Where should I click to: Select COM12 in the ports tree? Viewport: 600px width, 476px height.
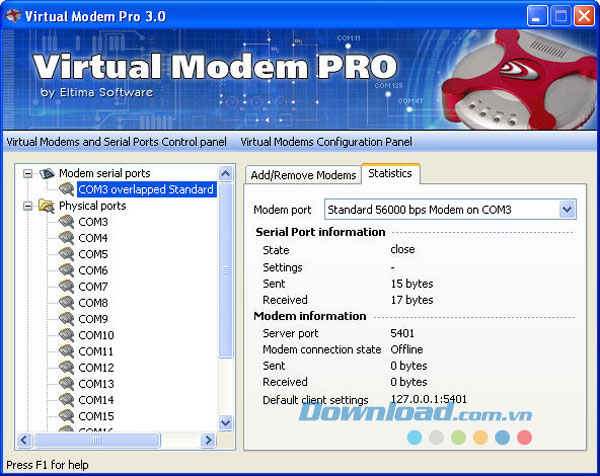coord(96,368)
